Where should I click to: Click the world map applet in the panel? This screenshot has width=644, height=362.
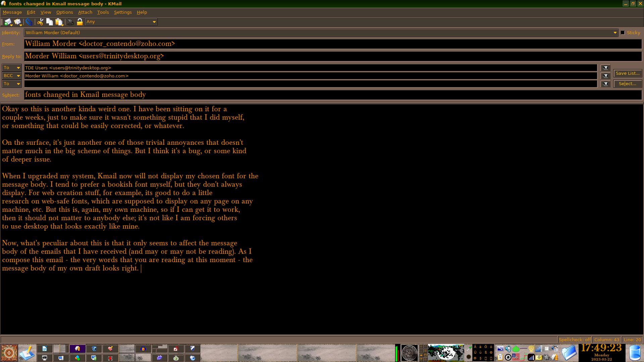click(x=446, y=353)
